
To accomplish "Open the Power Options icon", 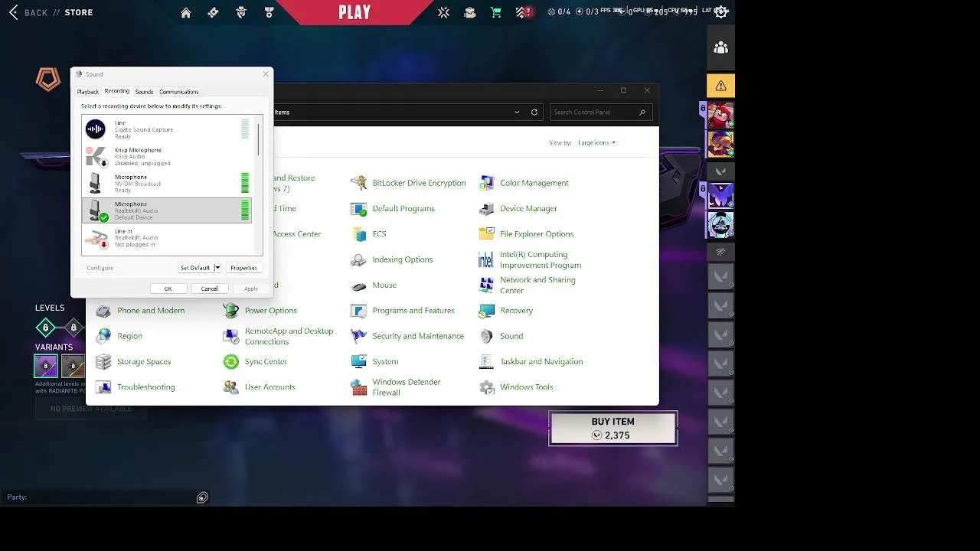I will (231, 311).
